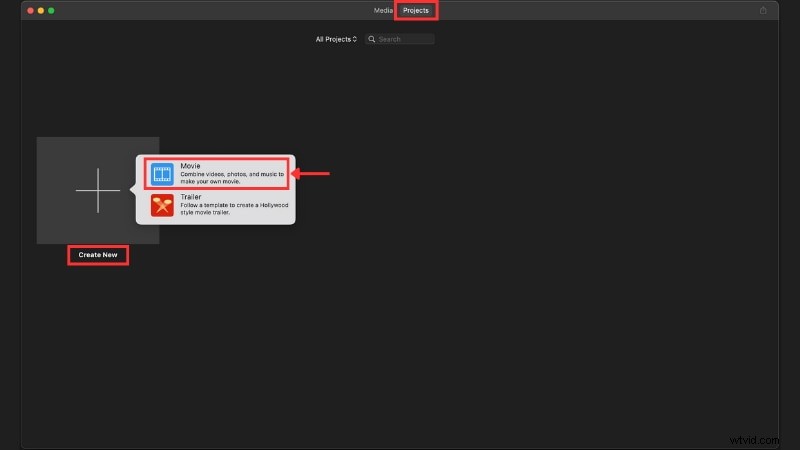This screenshot has width=800, height=450.
Task: Close the iMovie window
Action: [31, 11]
